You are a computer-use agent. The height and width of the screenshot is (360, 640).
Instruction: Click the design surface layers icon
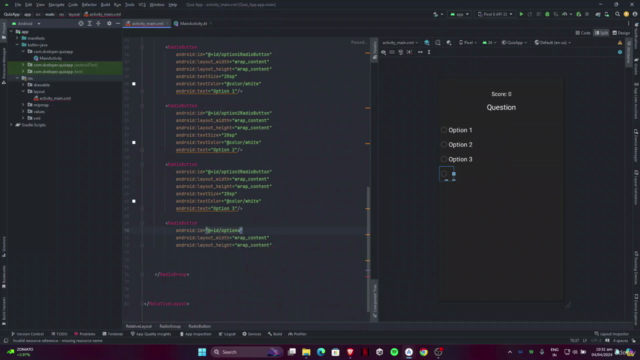click(427, 42)
